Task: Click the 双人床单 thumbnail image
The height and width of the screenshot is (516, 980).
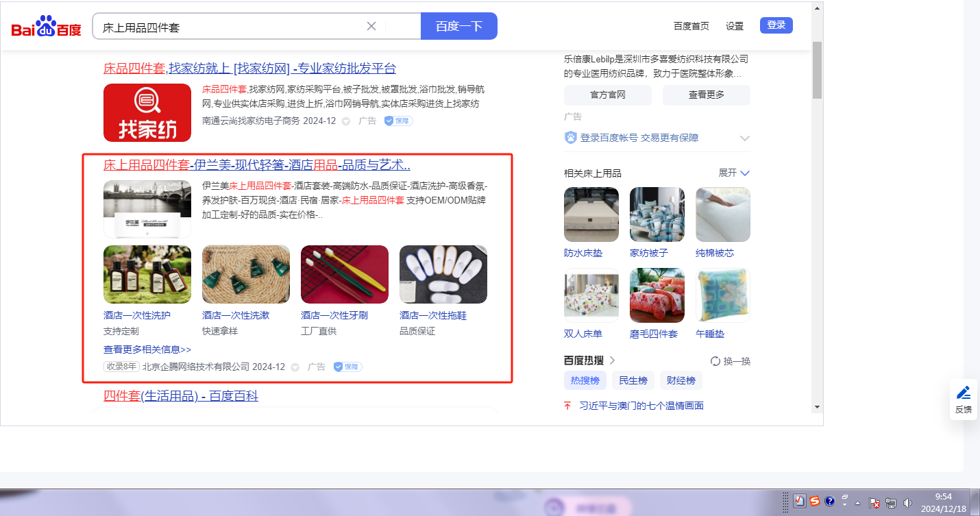Action: click(591, 295)
